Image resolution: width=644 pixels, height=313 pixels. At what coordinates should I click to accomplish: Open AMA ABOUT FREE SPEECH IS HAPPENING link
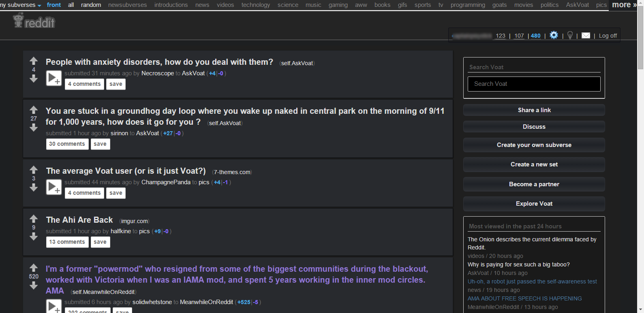pos(525,298)
